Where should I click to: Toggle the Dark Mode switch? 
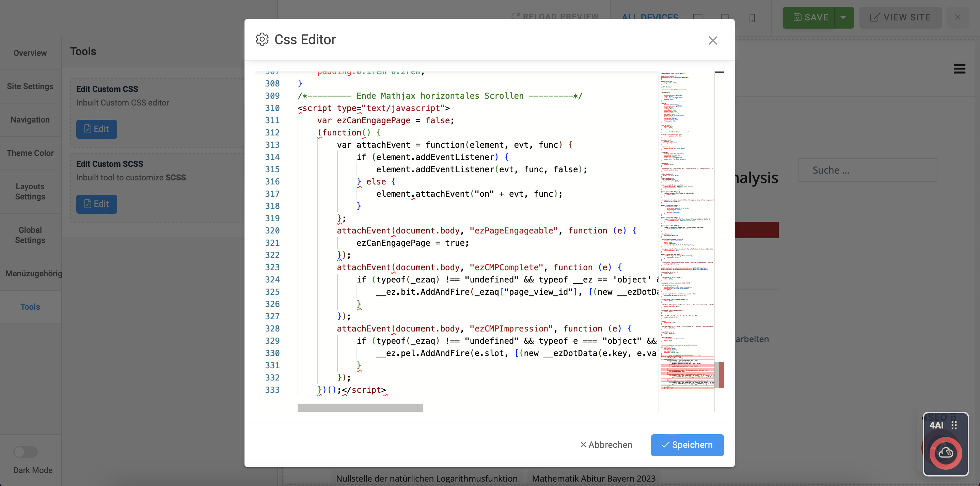point(26,452)
